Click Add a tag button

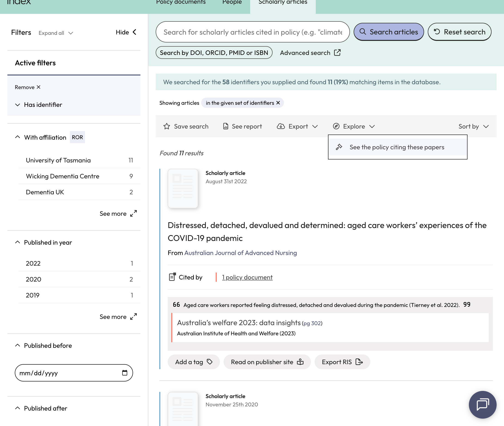pos(194,362)
